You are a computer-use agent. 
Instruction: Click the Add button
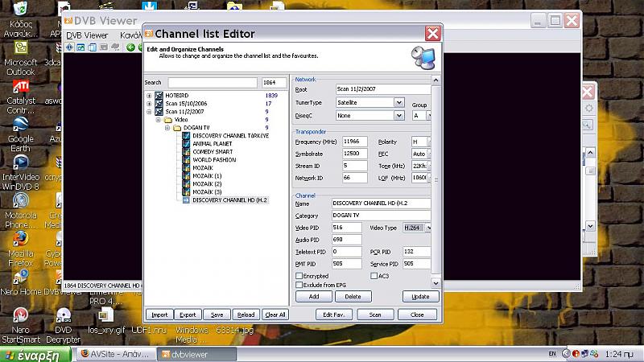(x=314, y=296)
